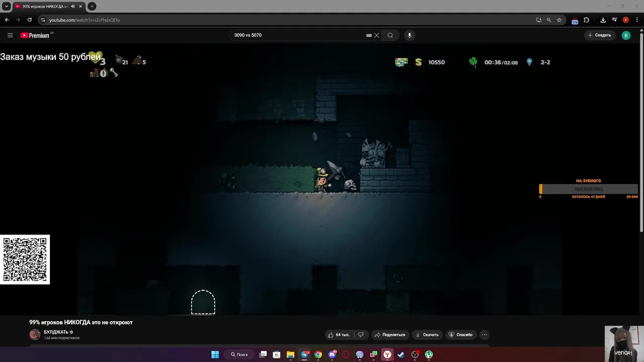
Task: Open a new browser tab with the plus button
Action: (x=92, y=7)
